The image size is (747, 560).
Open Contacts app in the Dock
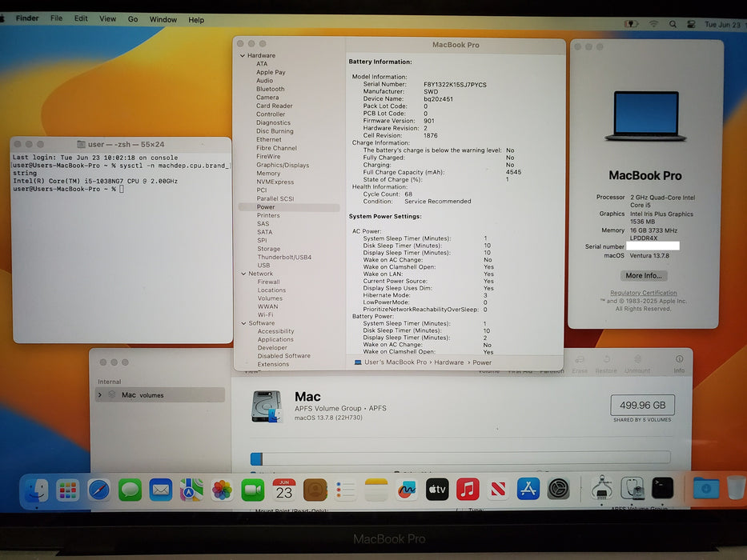pyautogui.click(x=315, y=490)
